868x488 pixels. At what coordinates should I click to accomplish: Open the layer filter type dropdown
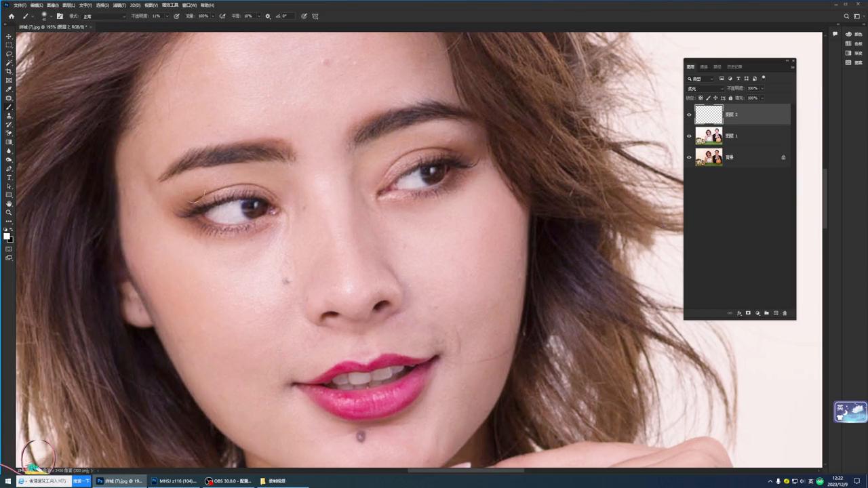701,79
